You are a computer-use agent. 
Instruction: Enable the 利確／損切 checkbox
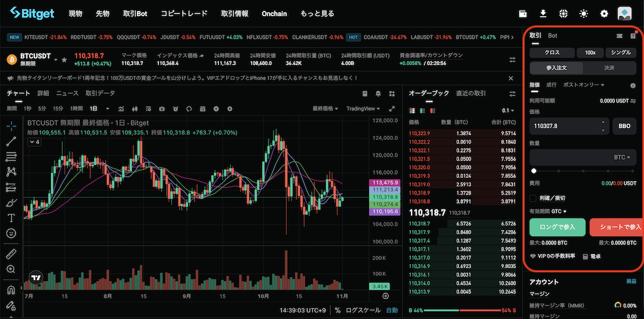pos(533,198)
